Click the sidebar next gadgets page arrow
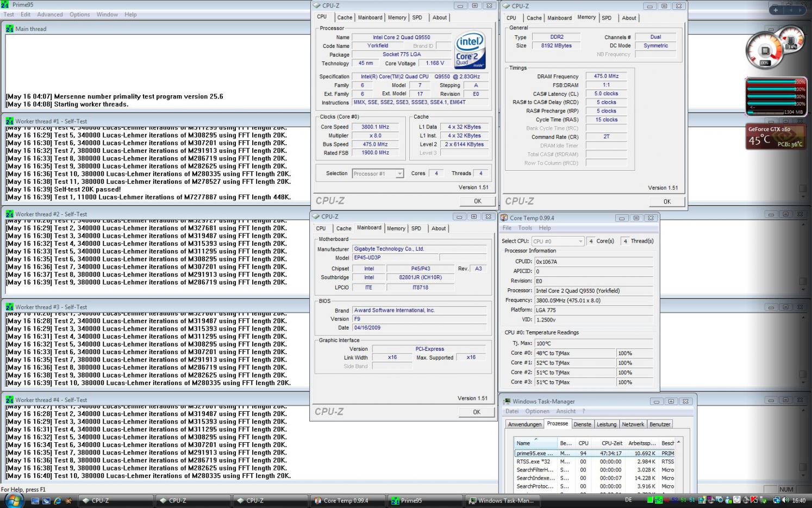Image resolution: width=812 pixels, height=508 pixels. [x=800, y=10]
